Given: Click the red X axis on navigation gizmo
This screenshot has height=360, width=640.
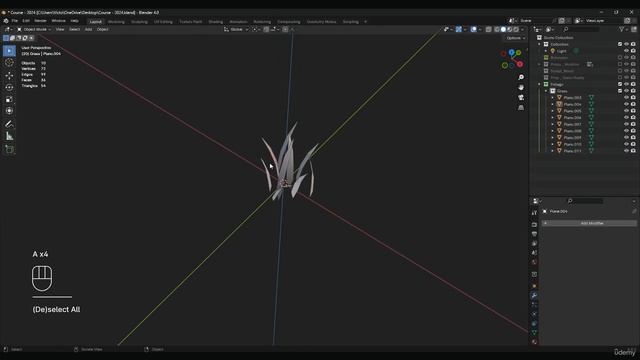Looking at the screenshot, I should pyautogui.click(x=520, y=64).
